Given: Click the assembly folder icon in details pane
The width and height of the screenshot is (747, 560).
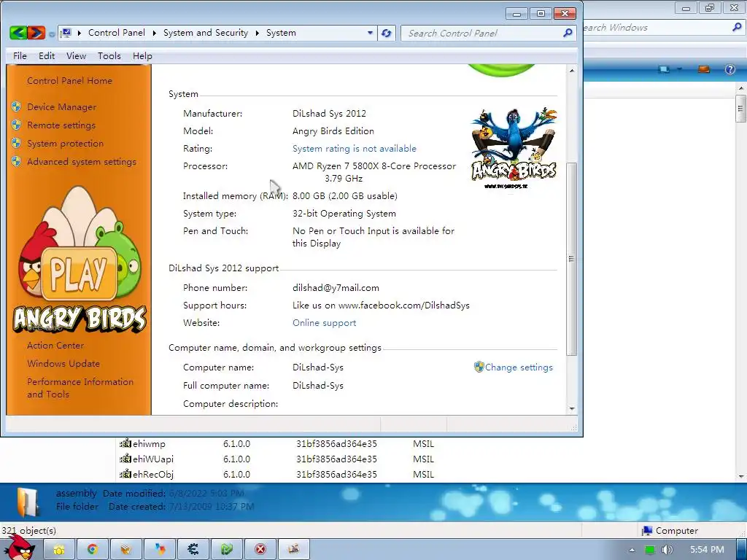Looking at the screenshot, I should (28, 502).
